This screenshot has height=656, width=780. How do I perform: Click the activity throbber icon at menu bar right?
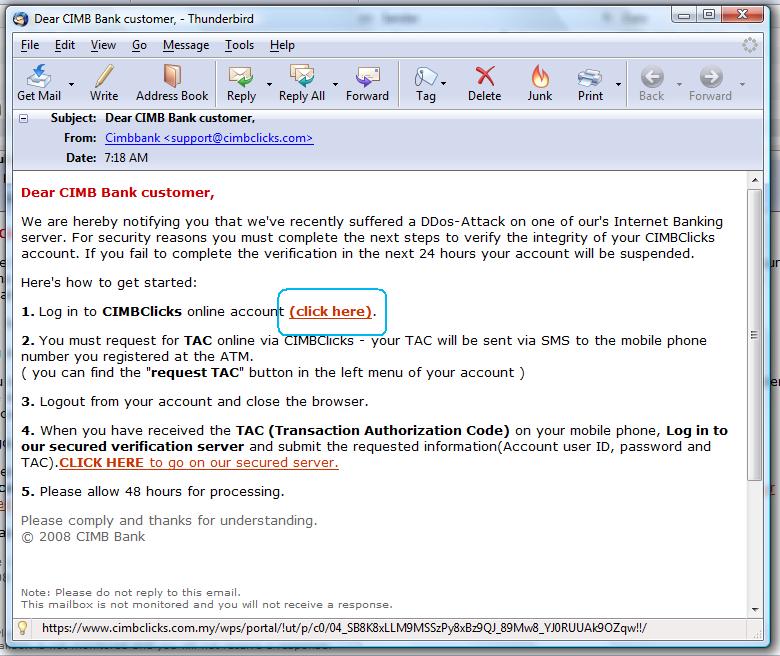click(750, 45)
